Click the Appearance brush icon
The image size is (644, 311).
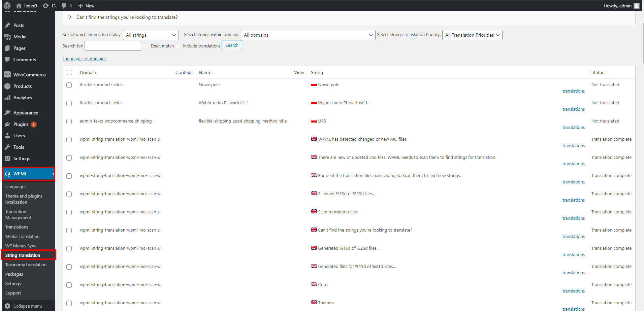point(7,113)
